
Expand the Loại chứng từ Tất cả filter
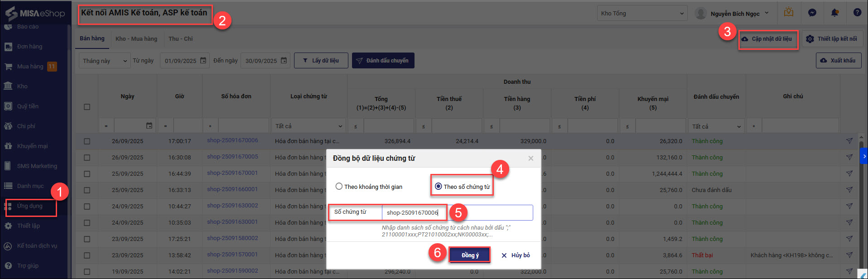(x=309, y=126)
